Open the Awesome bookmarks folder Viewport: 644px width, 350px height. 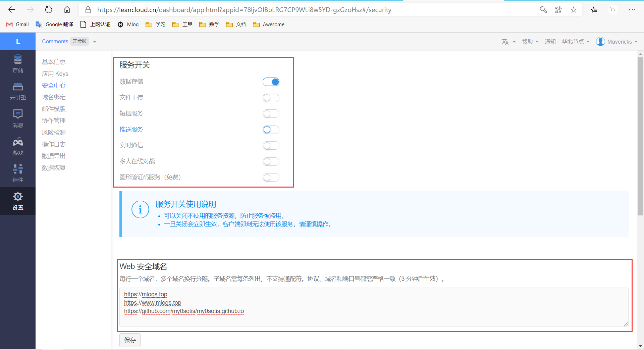[269, 24]
